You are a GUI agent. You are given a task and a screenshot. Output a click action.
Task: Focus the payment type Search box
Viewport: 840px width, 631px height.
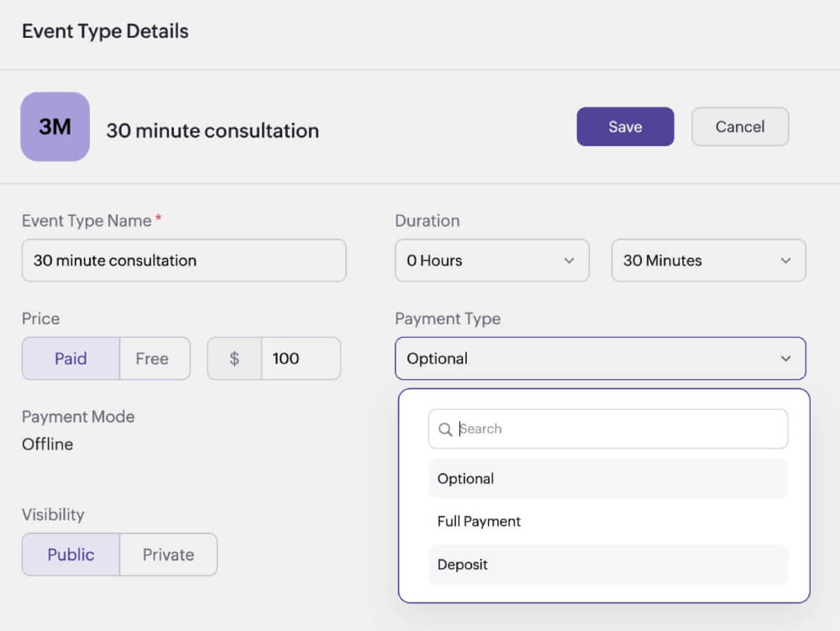click(x=617, y=429)
